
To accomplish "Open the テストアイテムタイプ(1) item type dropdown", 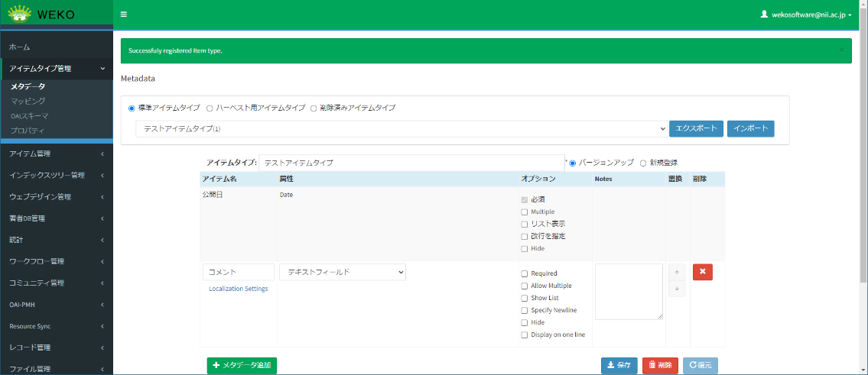I will click(401, 129).
